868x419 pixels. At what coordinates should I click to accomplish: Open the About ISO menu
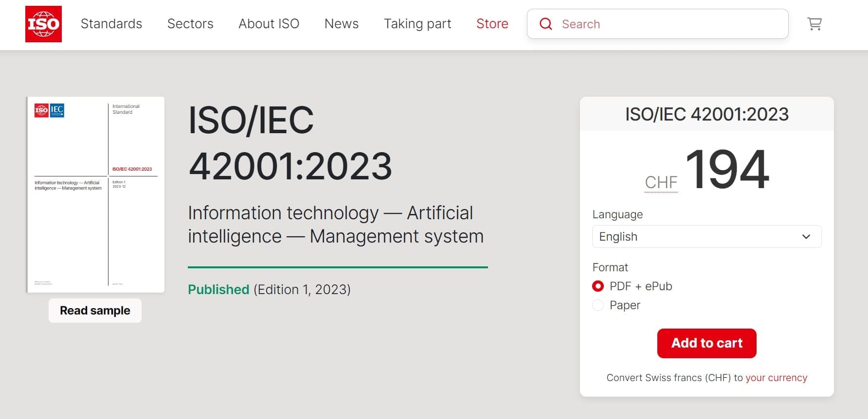[x=269, y=24]
